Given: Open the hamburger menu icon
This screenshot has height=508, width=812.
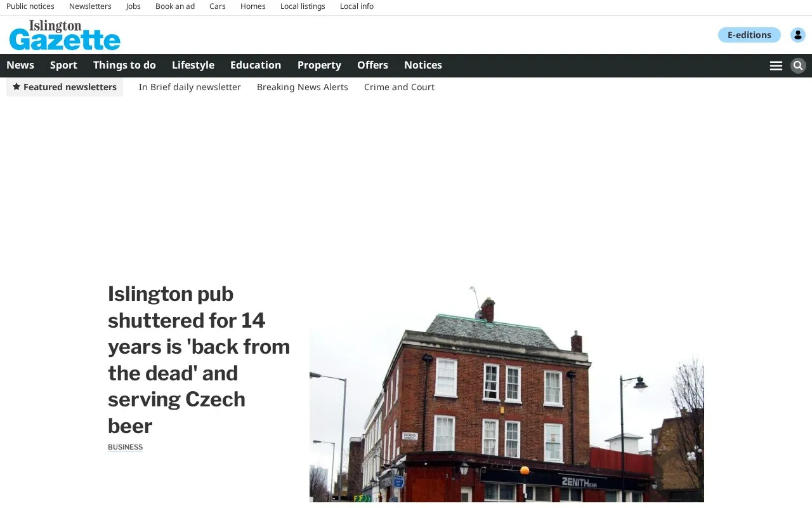Looking at the screenshot, I should [x=776, y=65].
